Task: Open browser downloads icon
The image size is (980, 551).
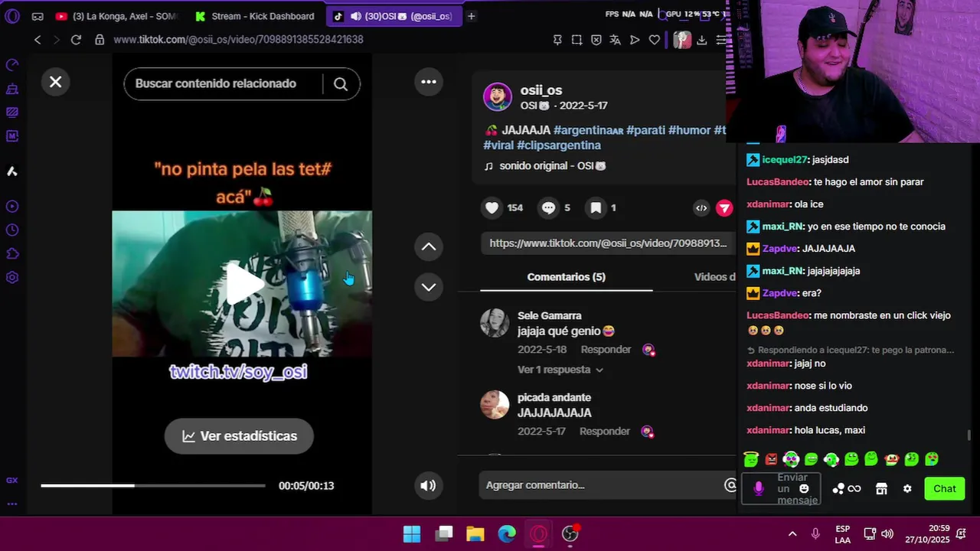Action: (x=701, y=40)
